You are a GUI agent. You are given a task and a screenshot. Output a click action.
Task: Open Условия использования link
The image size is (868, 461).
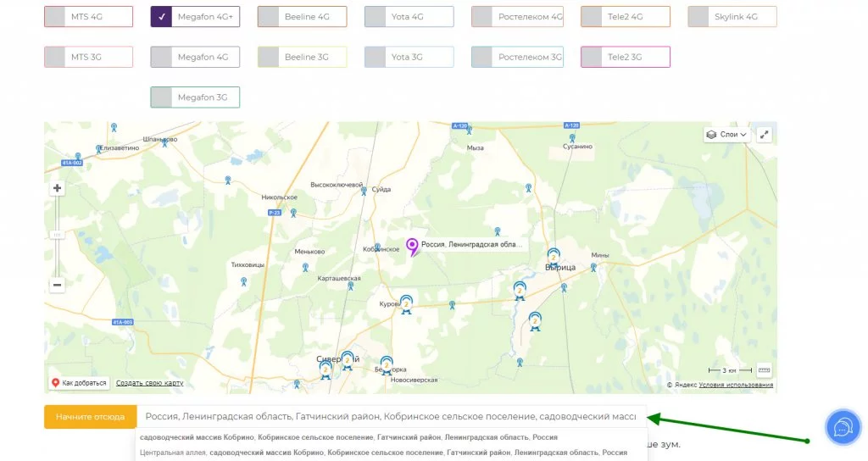point(736,385)
